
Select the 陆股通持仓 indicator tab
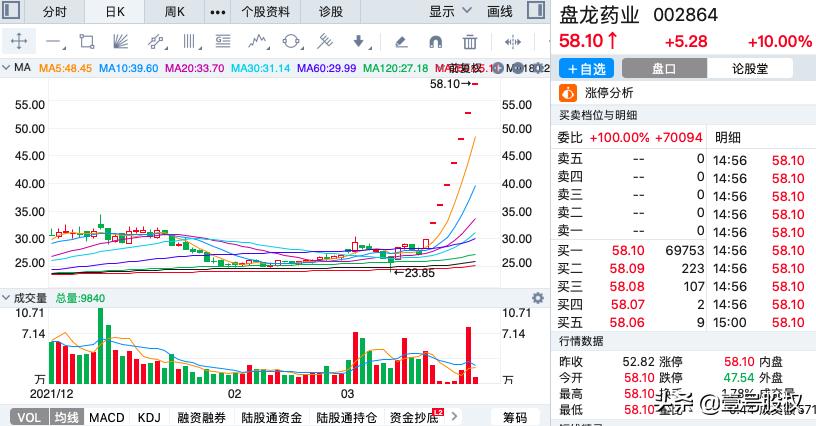pos(347,417)
